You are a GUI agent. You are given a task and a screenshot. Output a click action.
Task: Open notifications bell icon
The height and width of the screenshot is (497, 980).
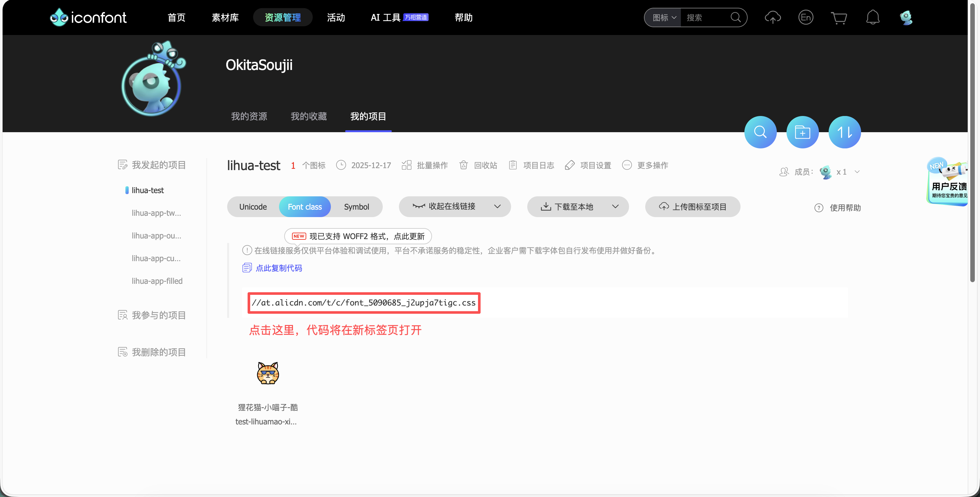872,17
